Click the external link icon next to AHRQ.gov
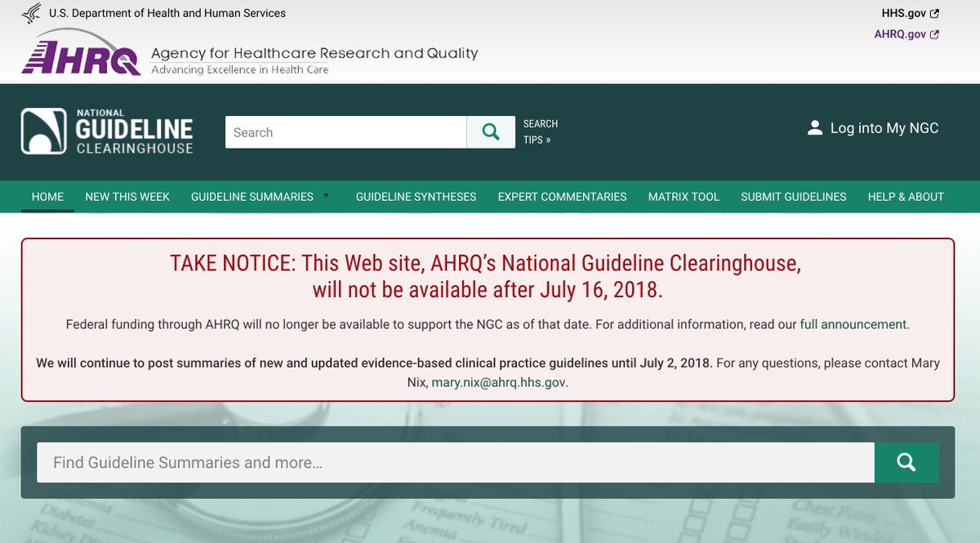 (x=935, y=34)
